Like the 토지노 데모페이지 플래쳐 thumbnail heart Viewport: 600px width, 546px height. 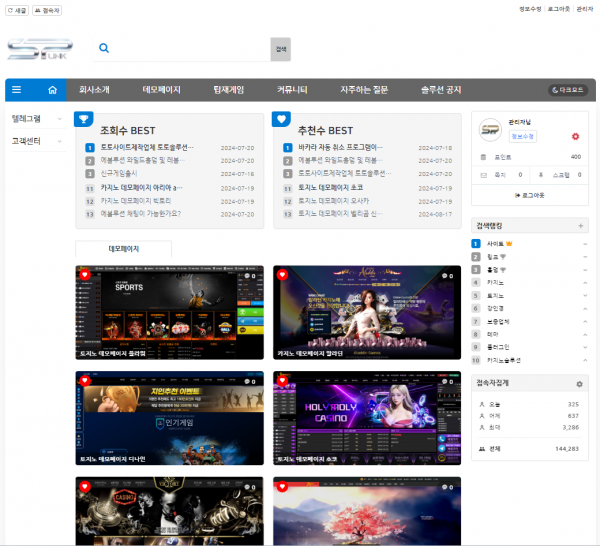85,274
